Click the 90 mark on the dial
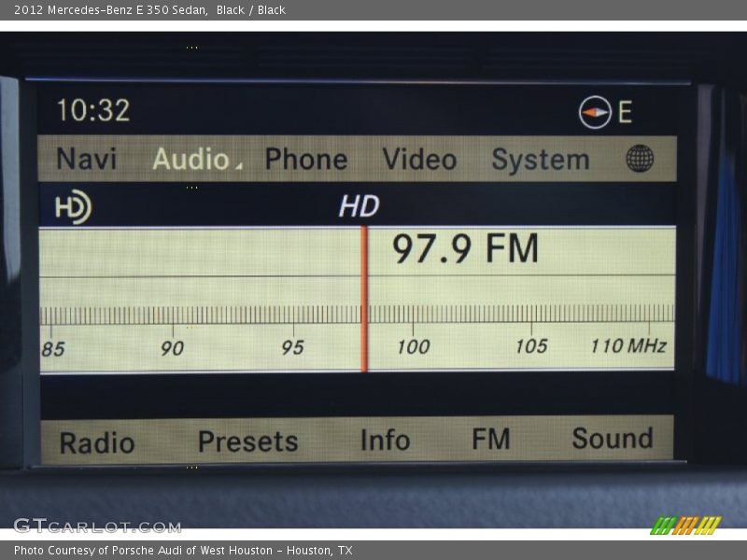Image resolution: width=747 pixels, height=560 pixels. pos(172,348)
